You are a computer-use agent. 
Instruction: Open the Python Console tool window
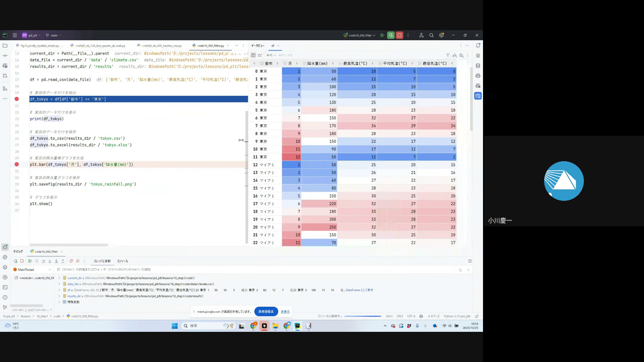(5, 257)
